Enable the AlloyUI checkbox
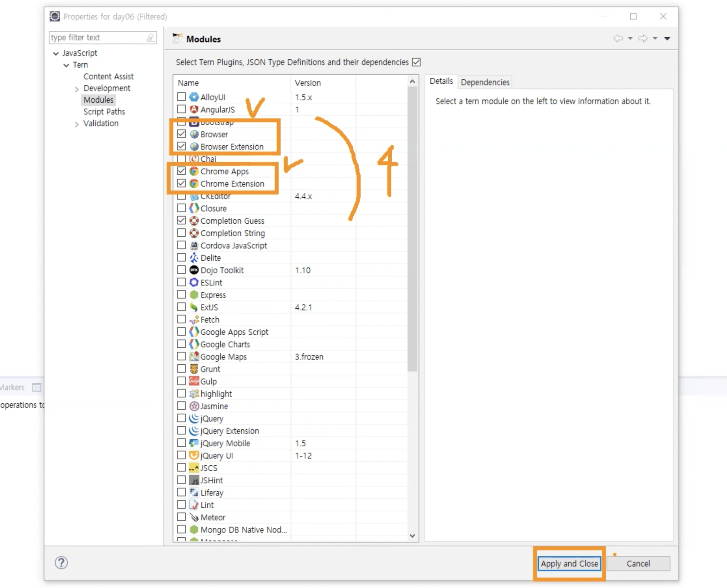Viewport: 727px width, 588px height. click(181, 97)
